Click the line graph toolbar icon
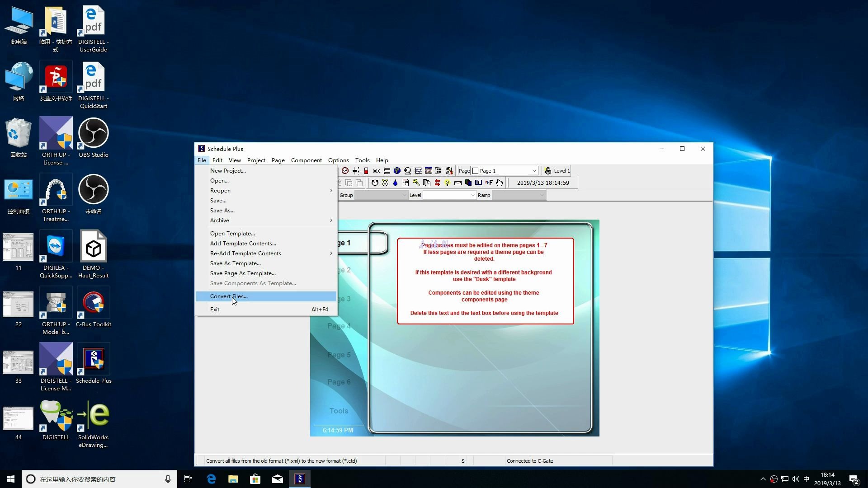The height and width of the screenshot is (488, 868). 418,171
